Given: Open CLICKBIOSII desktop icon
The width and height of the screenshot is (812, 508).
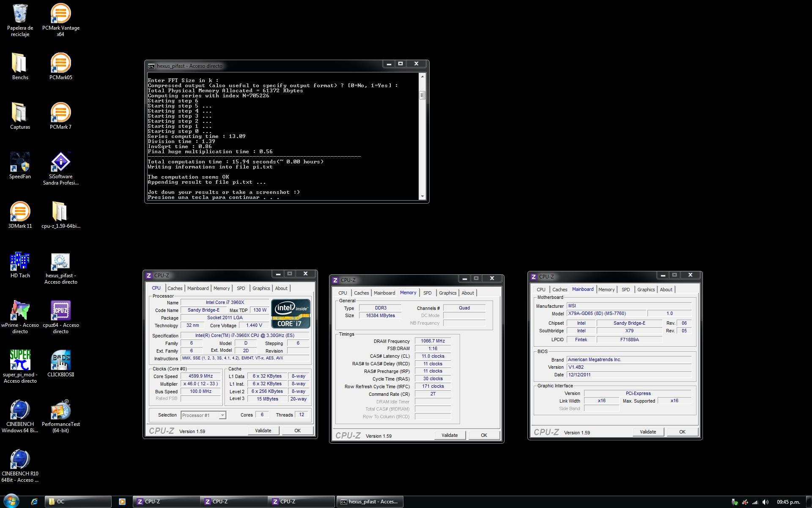Looking at the screenshot, I should pos(60,364).
